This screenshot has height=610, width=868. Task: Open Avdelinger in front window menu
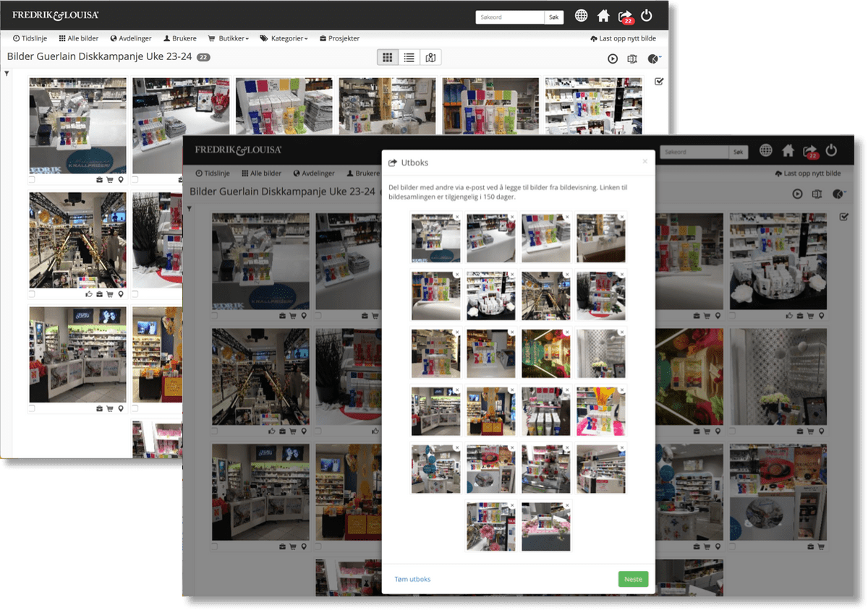click(314, 173)
